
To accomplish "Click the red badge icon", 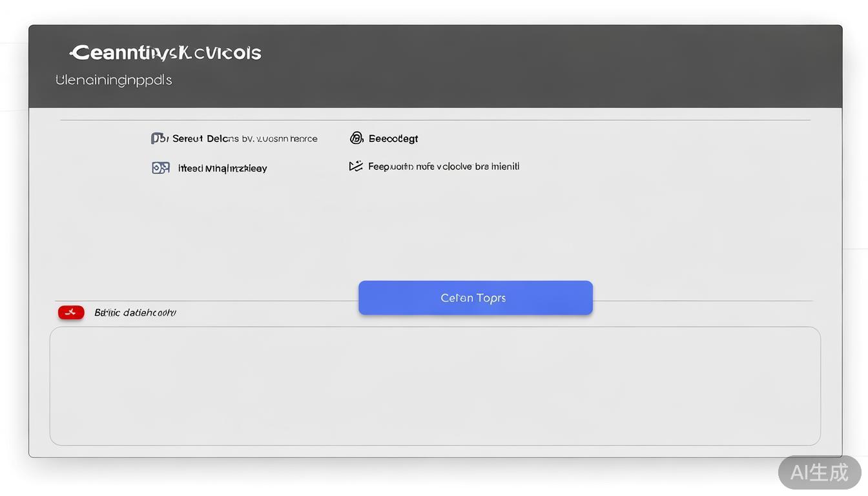I will (x=71, y=313).
